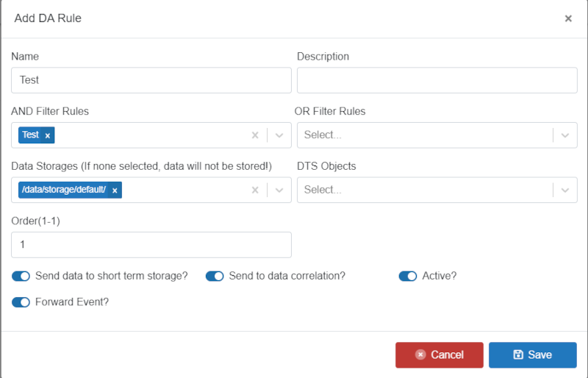Click the circled x icon on Cancel
Viewport: 588px width, 378px height.
420,354
